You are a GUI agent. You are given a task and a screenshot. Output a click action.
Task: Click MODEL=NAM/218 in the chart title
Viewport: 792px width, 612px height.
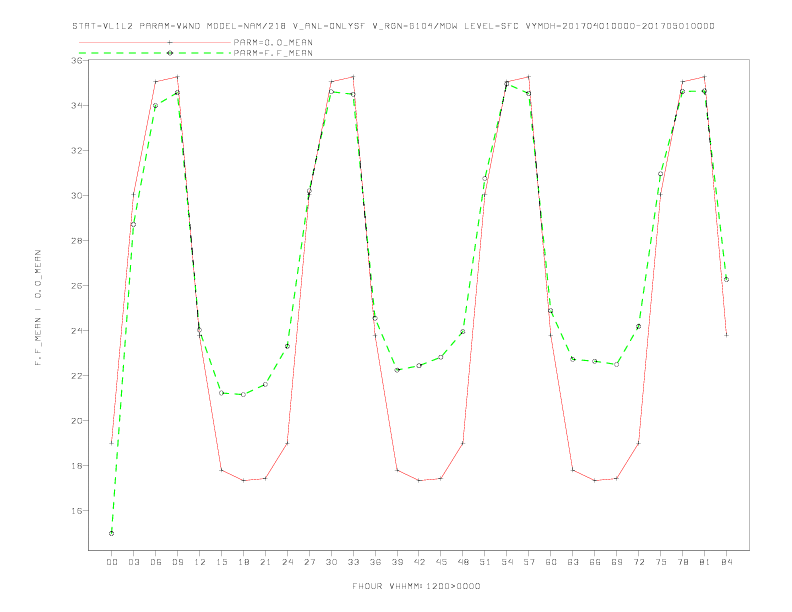[x=246, y=26]
